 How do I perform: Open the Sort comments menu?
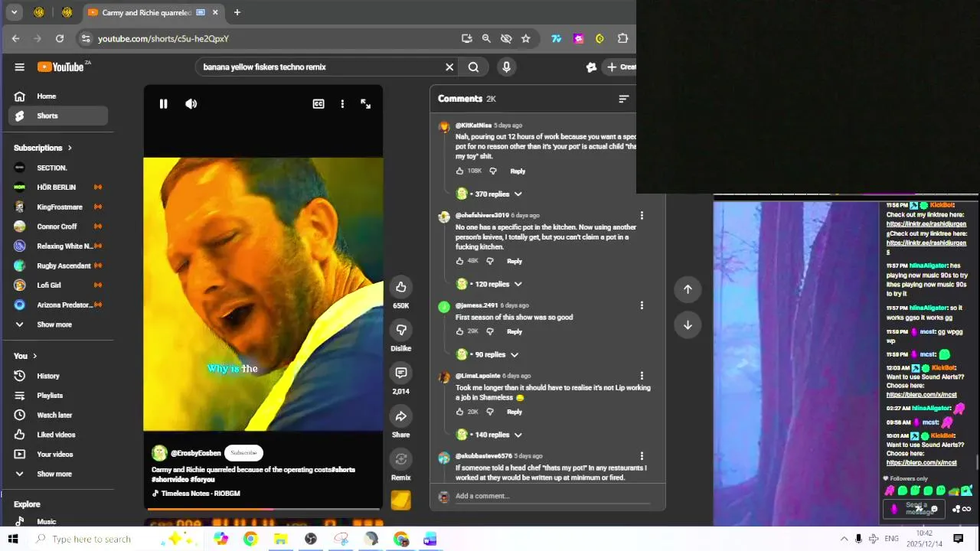(624, 99)
